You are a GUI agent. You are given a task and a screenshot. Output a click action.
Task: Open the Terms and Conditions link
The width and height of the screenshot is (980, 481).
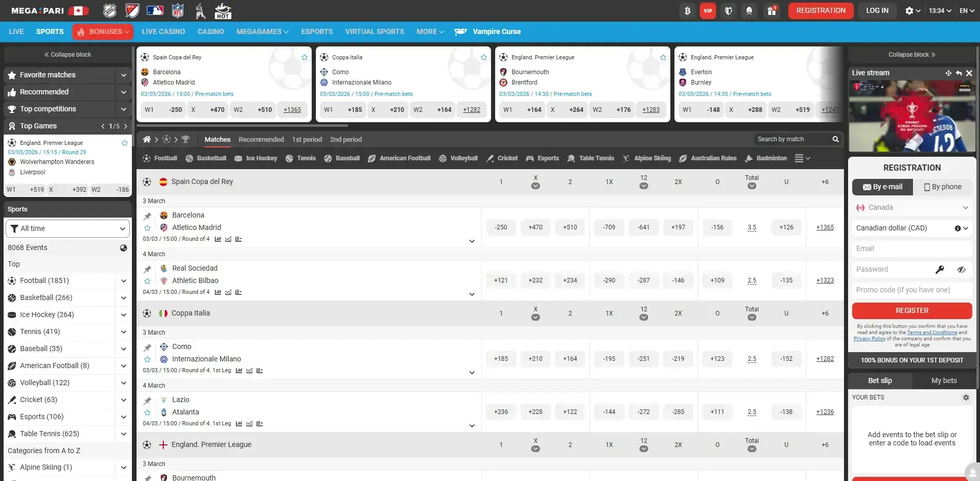932,333
